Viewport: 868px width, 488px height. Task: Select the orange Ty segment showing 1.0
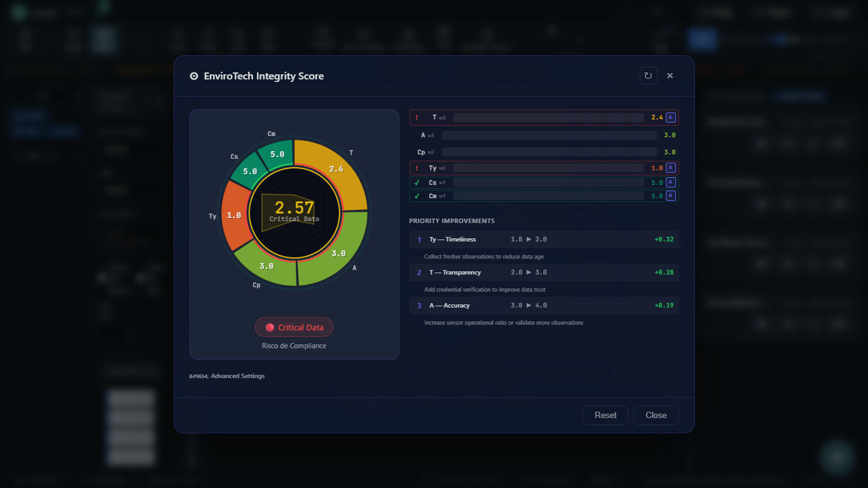pos(234,215)
